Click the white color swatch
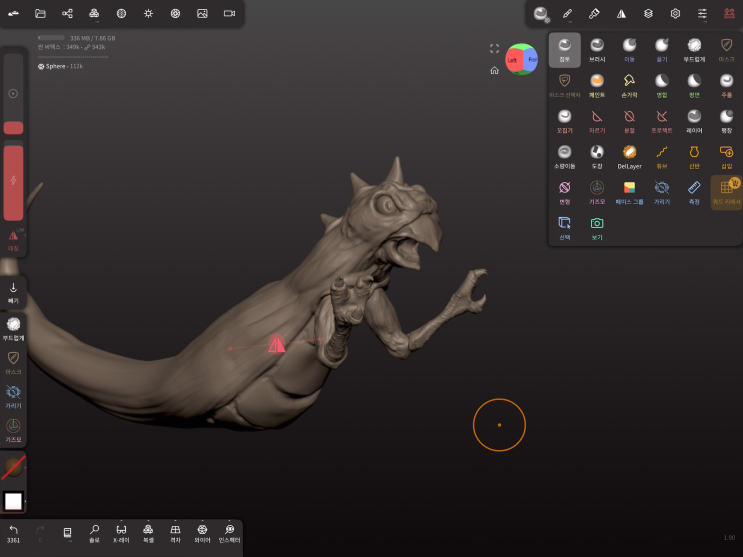Image resolution: width=743 pixels, height=557 pixels. coord(13,501)
